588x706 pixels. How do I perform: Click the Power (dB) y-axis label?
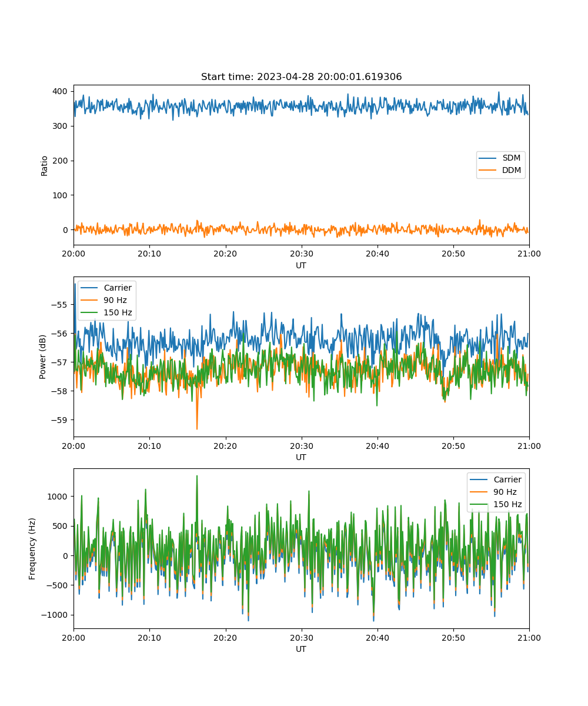(43, 357)
